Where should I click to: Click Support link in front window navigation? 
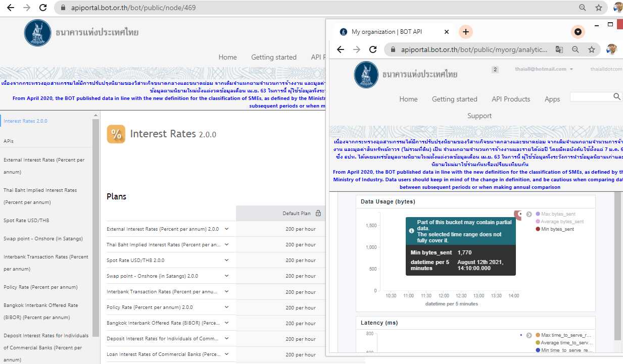pos(479,116)
